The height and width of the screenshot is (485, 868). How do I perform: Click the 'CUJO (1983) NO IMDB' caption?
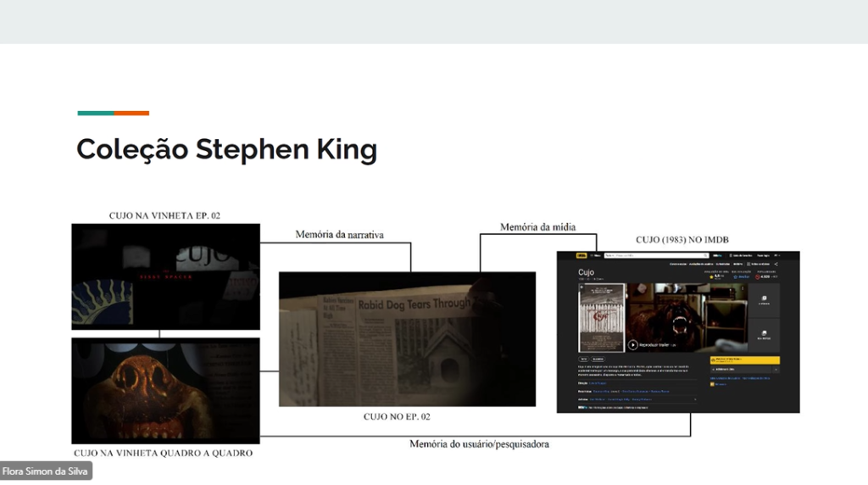point(682,240)
